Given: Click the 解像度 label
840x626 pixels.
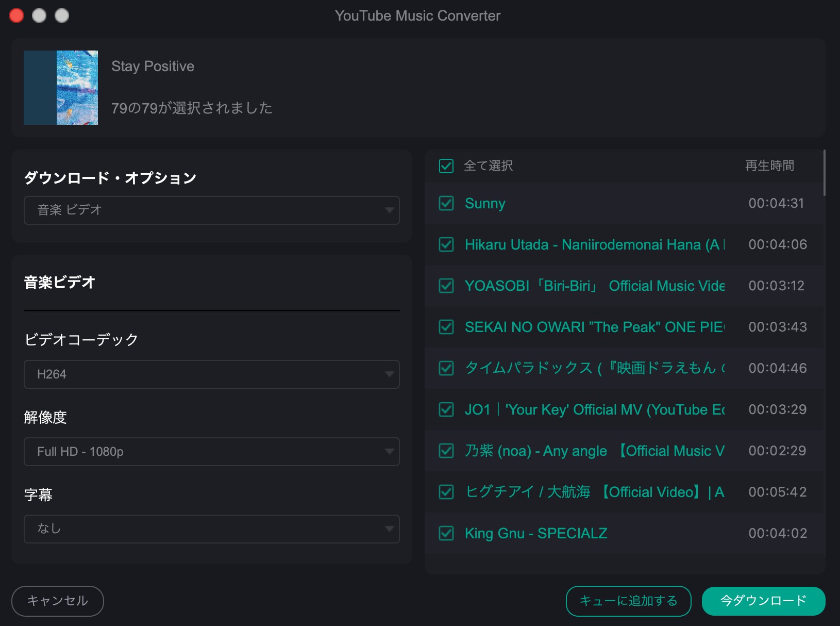Looking at the screenshot, I should [45, 417].
